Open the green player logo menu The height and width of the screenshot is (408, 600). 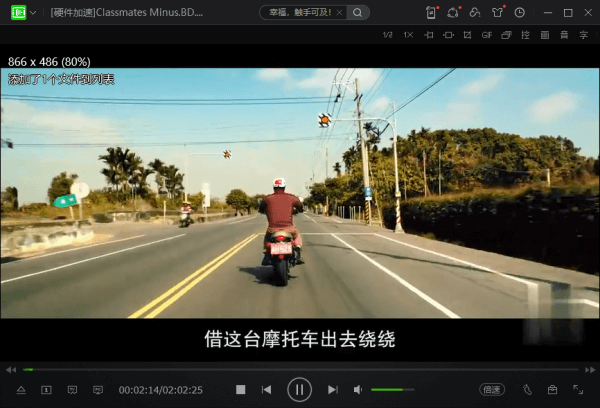point(18,13)
